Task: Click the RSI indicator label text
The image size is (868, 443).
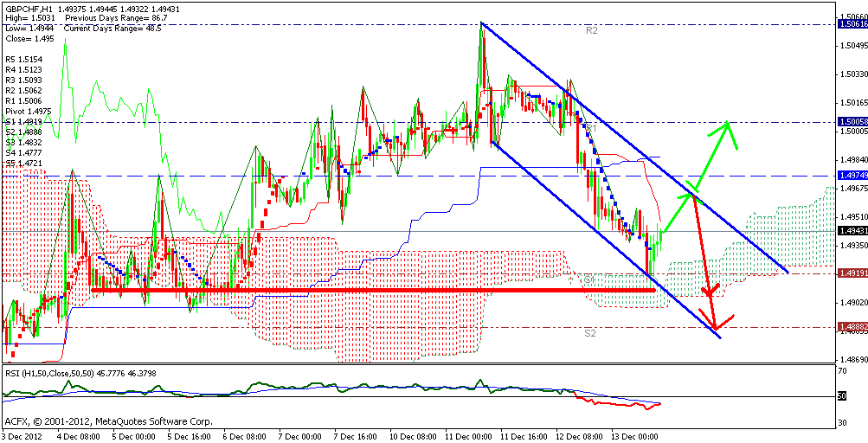Action: (80, 374)
